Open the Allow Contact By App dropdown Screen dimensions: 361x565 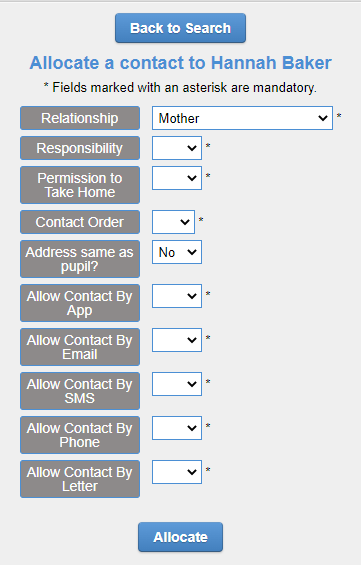tap(177, 296)
